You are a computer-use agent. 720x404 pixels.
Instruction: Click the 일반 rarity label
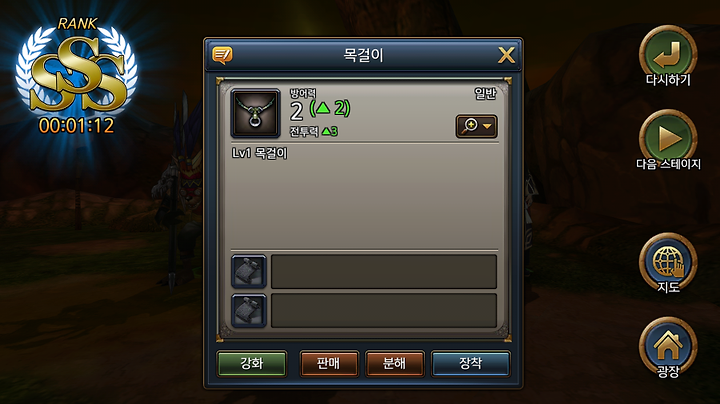485,94
